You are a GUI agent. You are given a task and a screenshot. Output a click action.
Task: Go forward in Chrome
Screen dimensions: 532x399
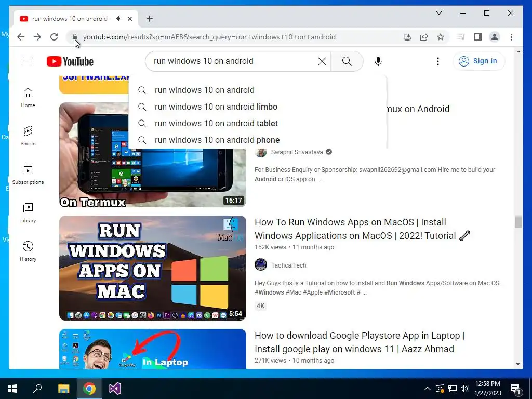pyautogui.click(x=37, y=37)
